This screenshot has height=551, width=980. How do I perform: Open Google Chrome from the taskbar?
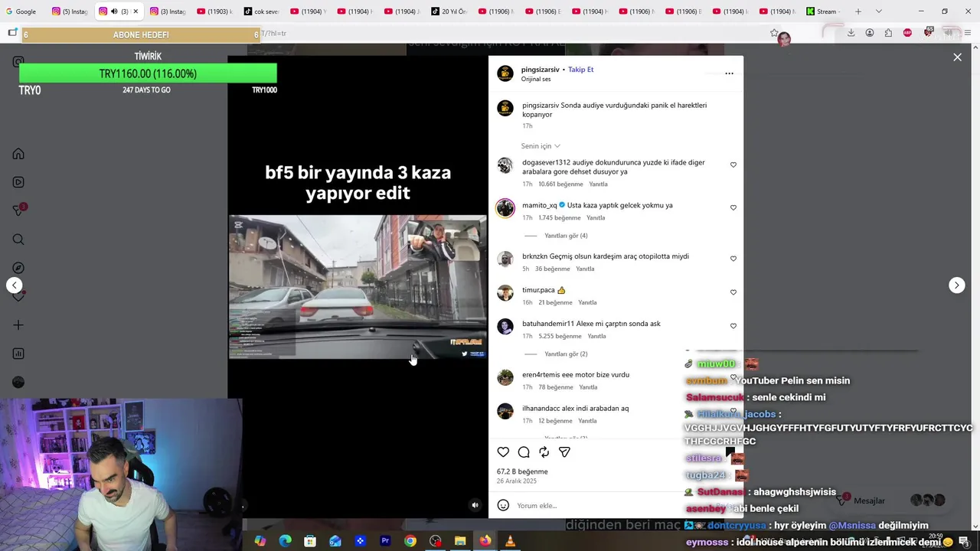click(x=410, y=541)
